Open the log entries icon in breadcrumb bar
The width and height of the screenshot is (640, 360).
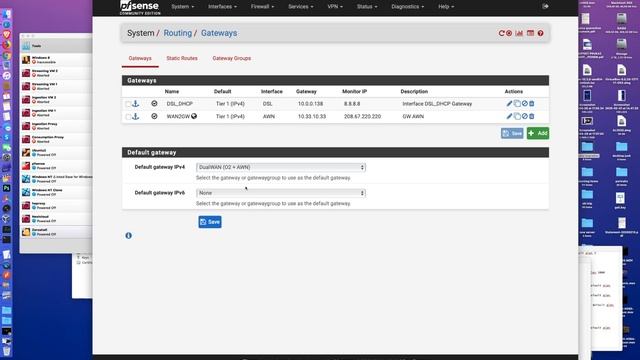pos(530,33)
